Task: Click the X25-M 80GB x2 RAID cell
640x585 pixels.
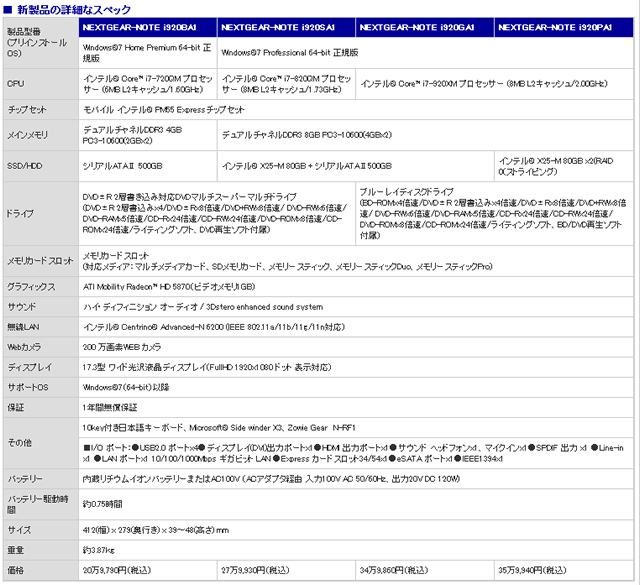Action: tap(564, 166)
